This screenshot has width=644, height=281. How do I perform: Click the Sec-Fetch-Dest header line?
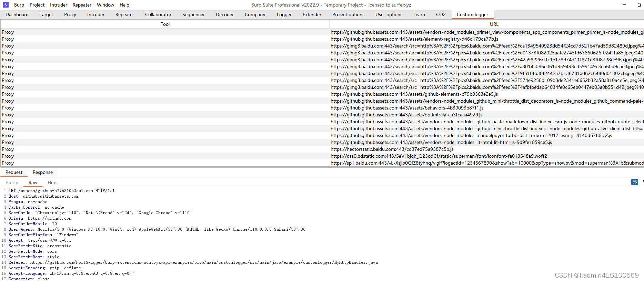pos(34,257)
